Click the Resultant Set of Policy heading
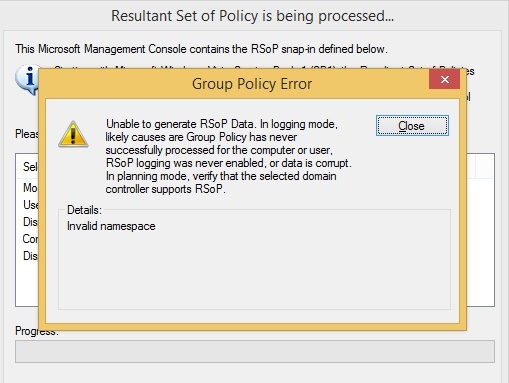The width and height of the screenshot is (509, 383). (x=252, y=16)
